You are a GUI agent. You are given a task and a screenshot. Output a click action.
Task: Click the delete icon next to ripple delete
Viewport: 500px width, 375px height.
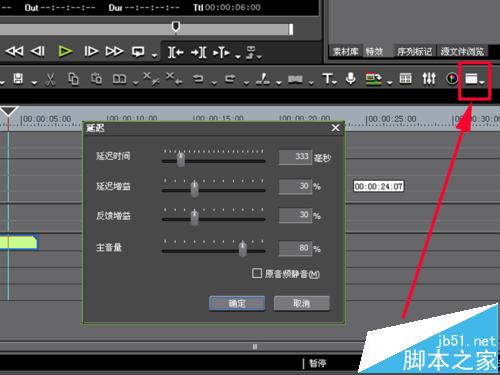[x=174, y=79]
